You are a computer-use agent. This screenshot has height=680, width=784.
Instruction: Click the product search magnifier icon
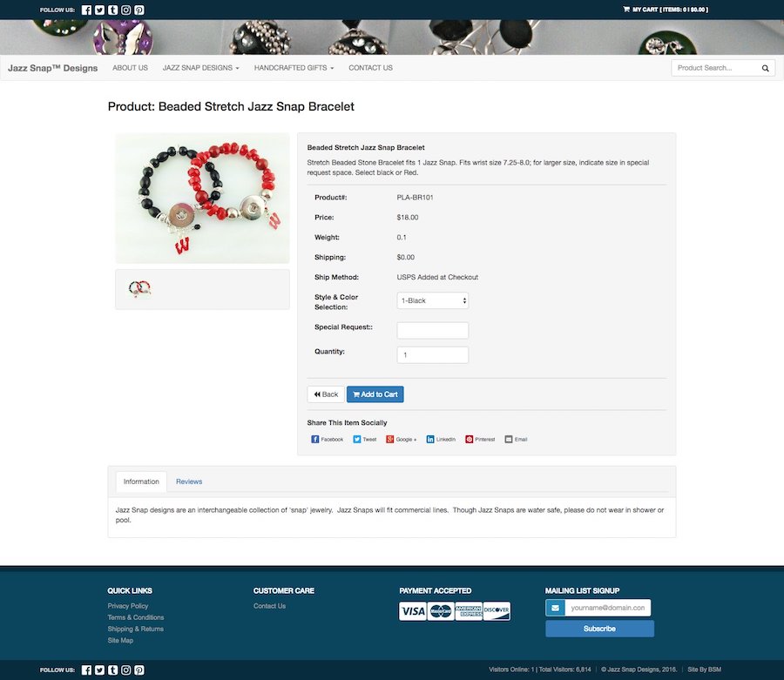coord(765,68)
